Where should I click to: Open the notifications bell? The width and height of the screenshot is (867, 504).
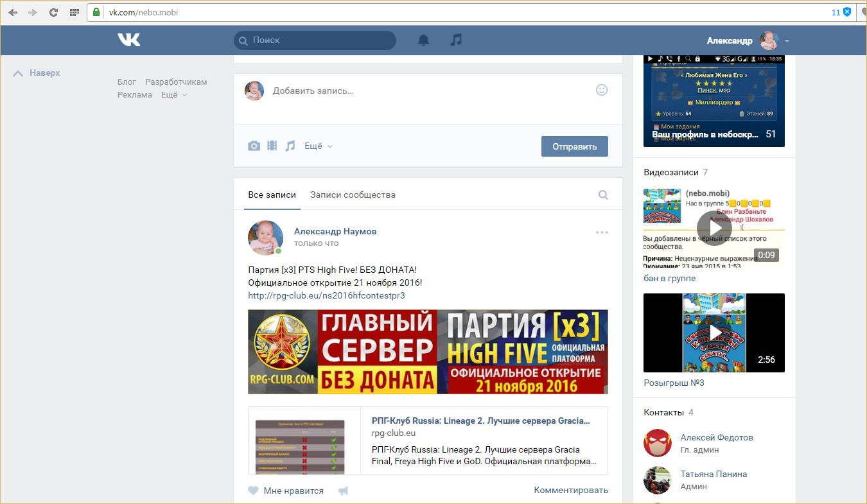coord(423,40)
